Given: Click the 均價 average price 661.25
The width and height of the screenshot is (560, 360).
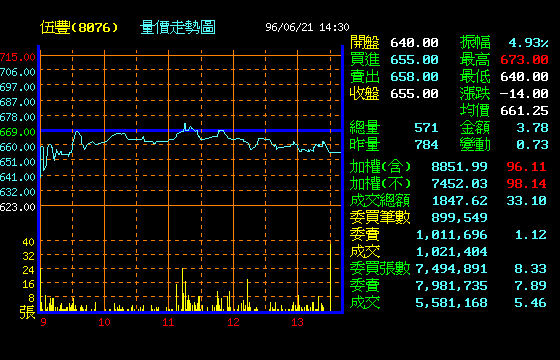Looking at the screenshot, I should pos(524,111).
